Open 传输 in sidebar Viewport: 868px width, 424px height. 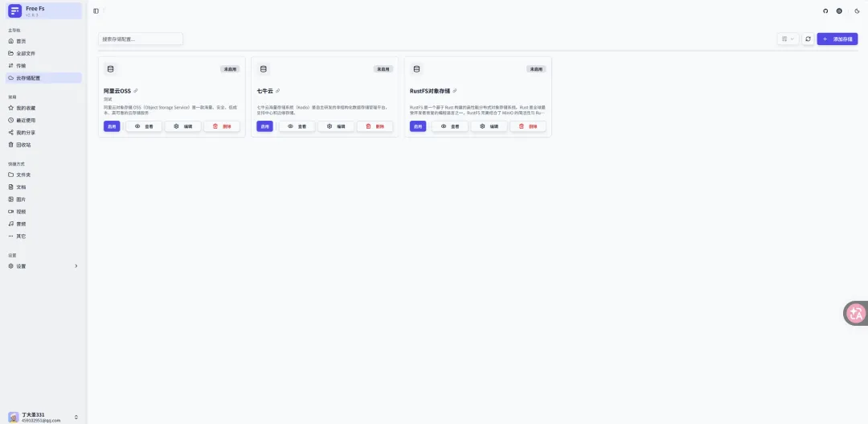(x=43, y=66)
